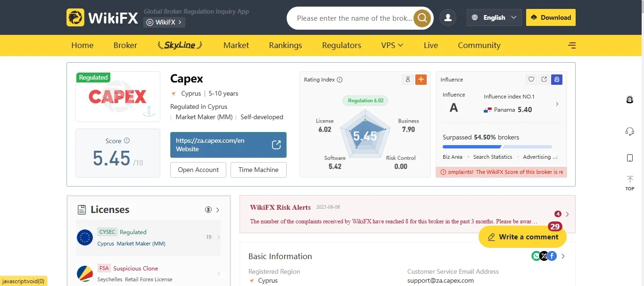Open the Community menu item
The image size is (644, 286).
coord(479,45)
